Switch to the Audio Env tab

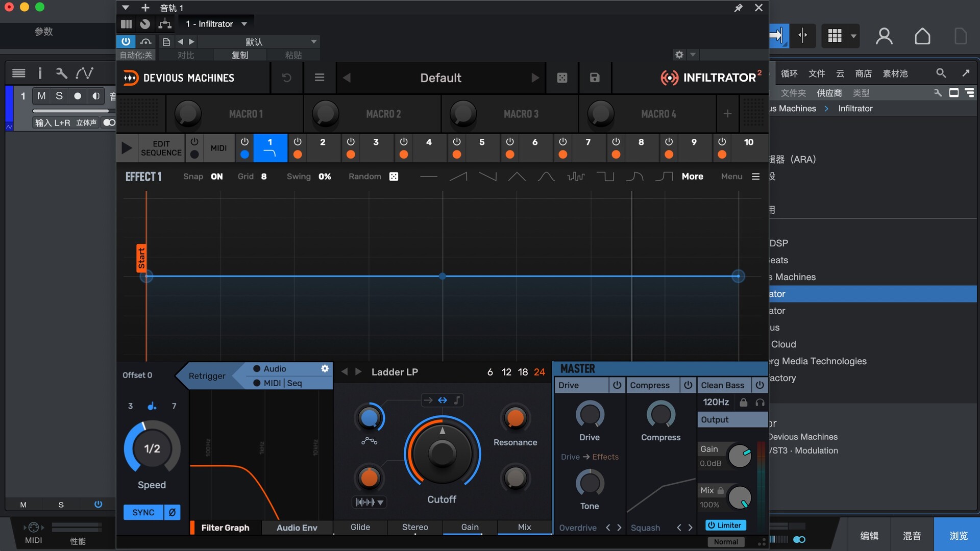[297, 528]
